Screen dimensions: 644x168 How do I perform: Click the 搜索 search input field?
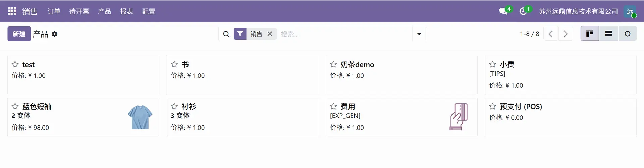[x=345, y=34]
